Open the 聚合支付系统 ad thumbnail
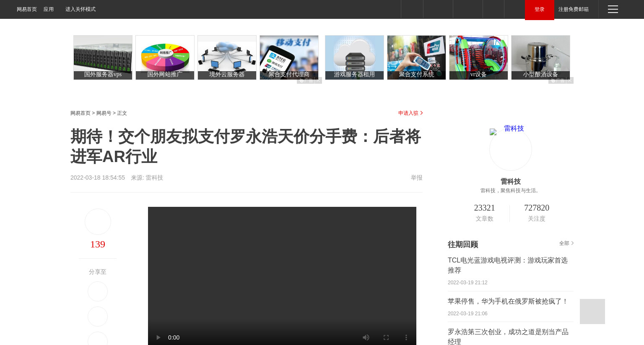The width and height of the screenshot is (644, 345). 416,57
